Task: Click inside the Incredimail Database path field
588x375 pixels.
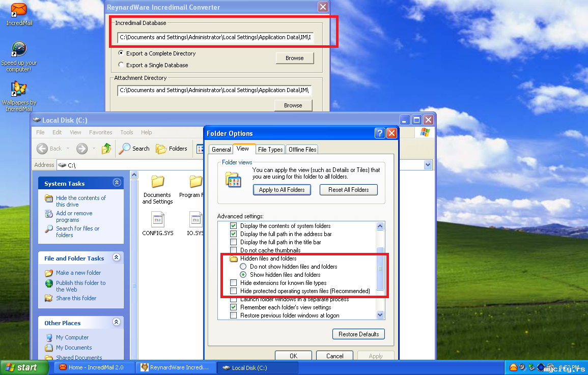Action: coord(216,38)
